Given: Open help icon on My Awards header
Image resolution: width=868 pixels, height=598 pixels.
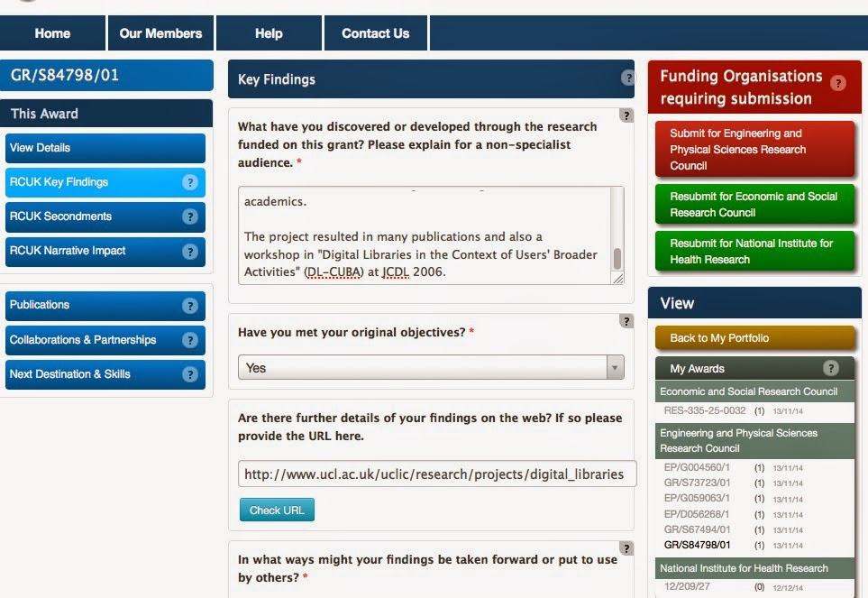Looking at the screenshot, I should 831,368.
